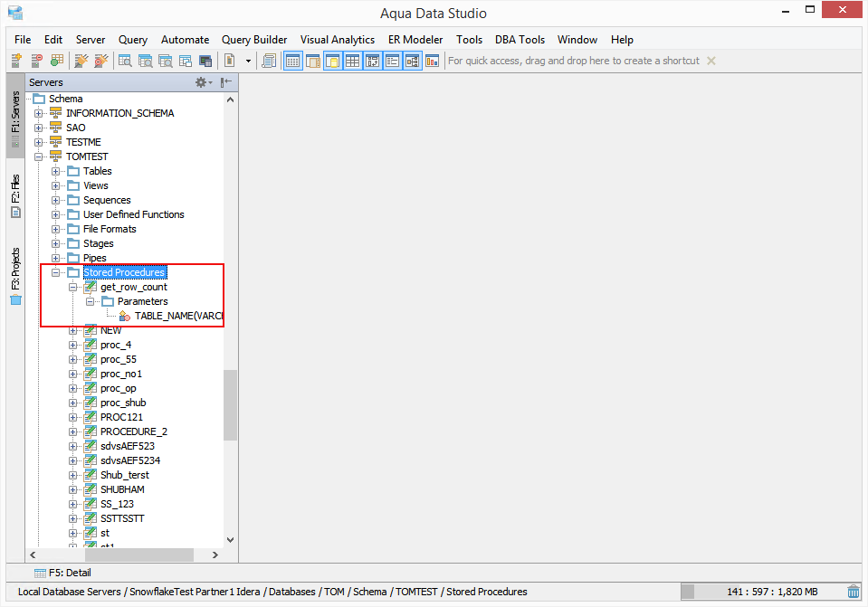
Task: Click the scroll down arrow in Servers tree
Action: coord(230,540)
